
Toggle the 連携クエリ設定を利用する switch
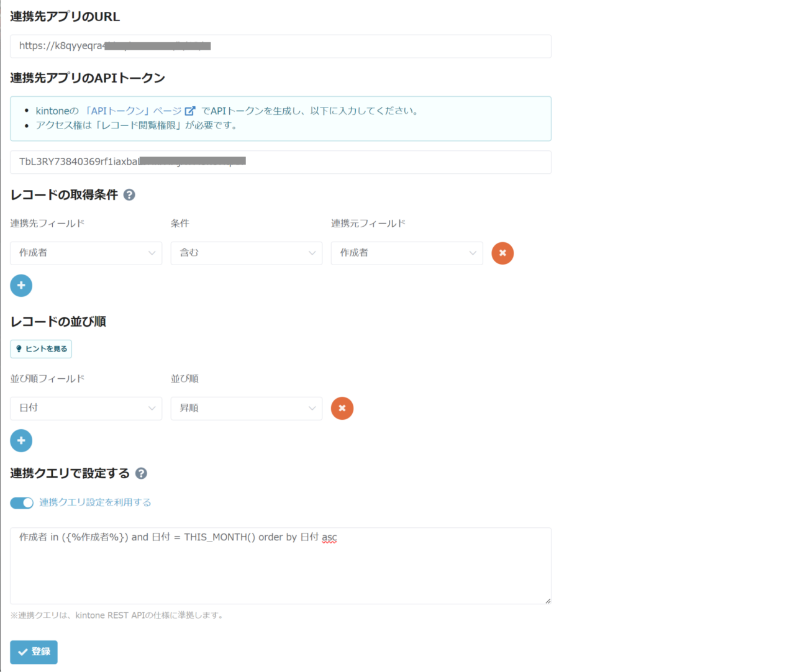pyautogui.click(x=22, y=503)
